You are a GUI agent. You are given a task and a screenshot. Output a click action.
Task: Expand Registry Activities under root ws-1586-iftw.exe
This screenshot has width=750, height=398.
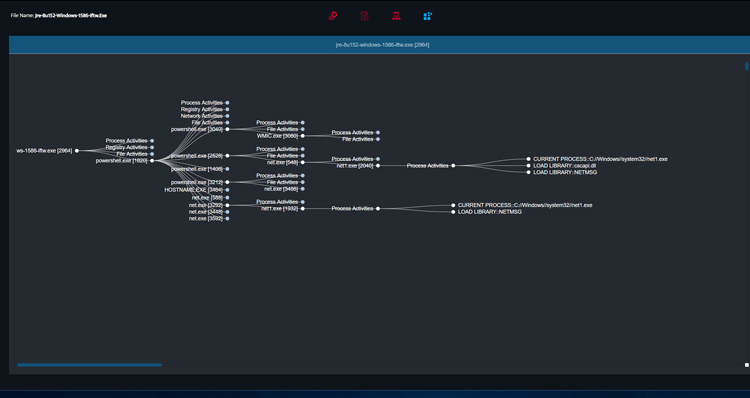click(152, 147)
